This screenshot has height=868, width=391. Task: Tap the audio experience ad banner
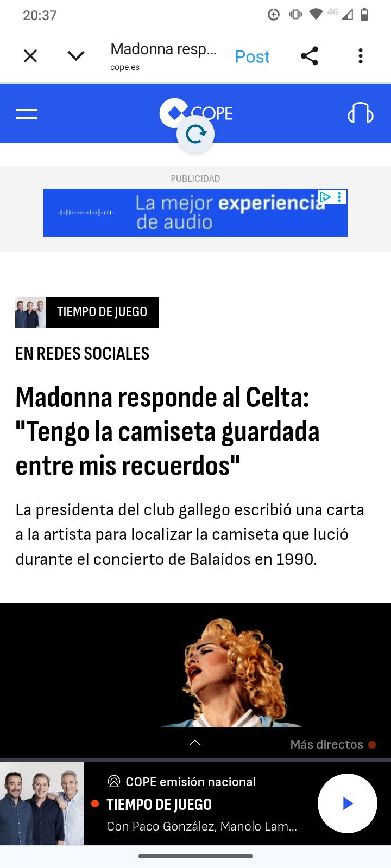[x=195, y=213]
